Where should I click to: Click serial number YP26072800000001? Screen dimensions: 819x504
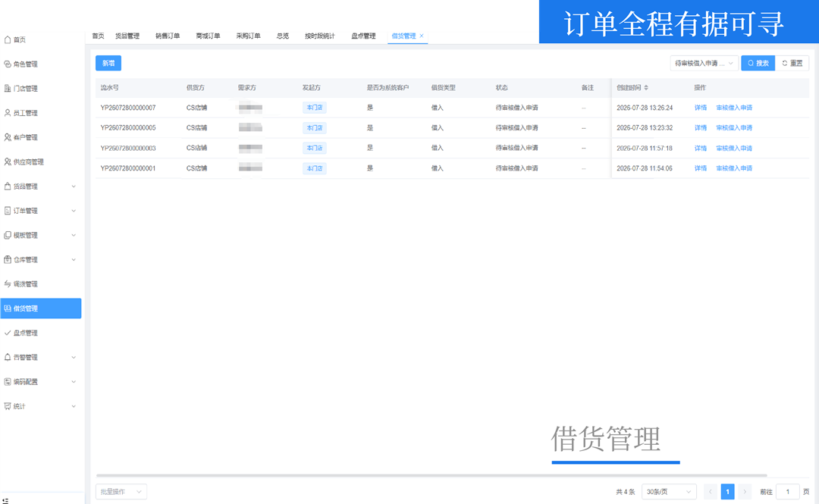(128, 168)
